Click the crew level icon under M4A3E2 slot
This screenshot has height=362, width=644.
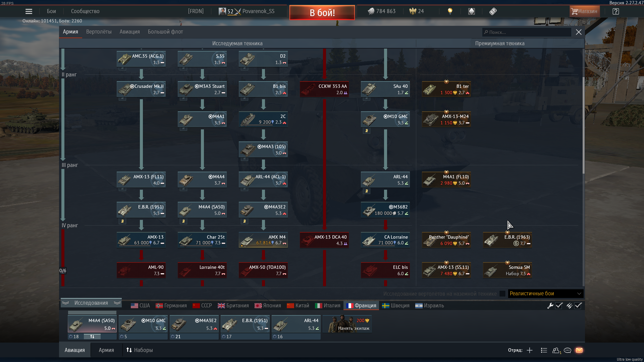click(x=172, y=337)
